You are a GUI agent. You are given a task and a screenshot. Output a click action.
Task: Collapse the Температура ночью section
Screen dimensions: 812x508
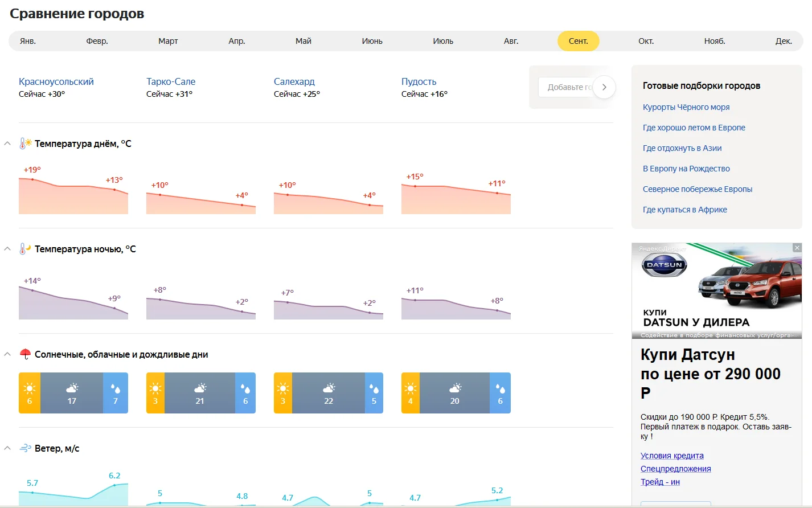[7, 249]
